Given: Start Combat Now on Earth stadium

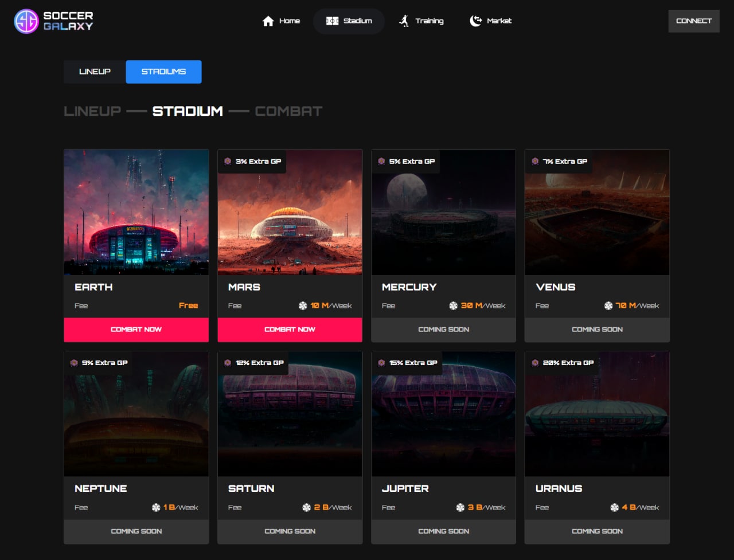Looking at the screenshot, I should (136, 330).
